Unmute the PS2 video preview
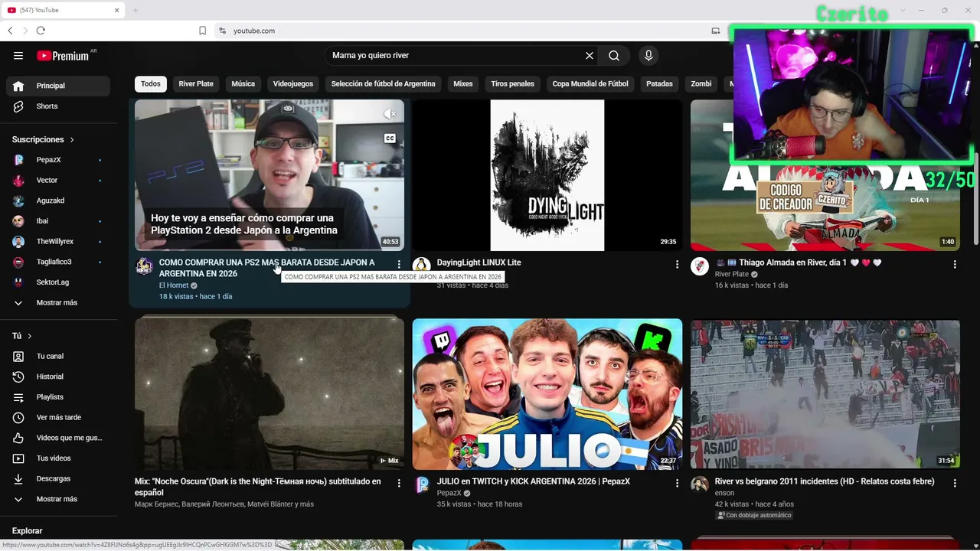Screen dimensions: 980x551 coord(390,114)
